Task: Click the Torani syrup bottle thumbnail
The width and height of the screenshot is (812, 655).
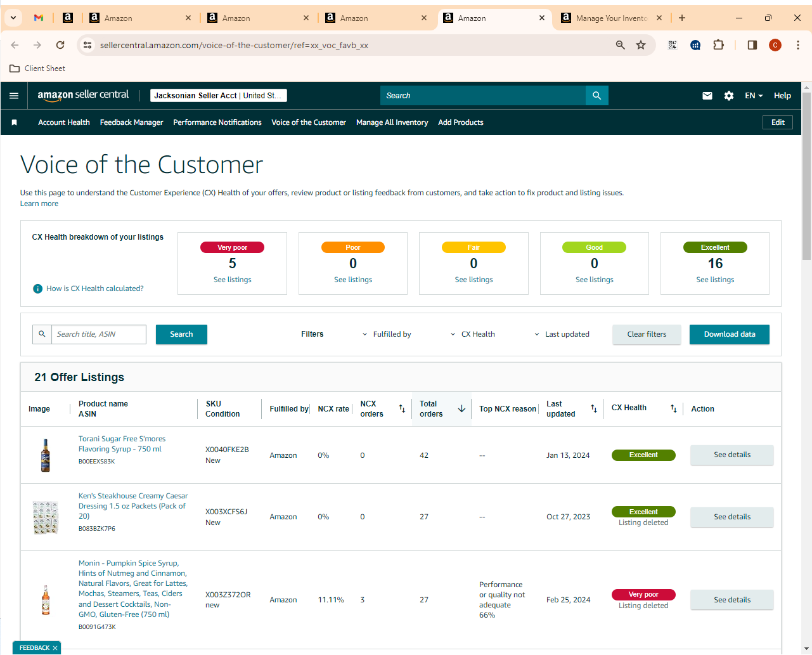Action: click(46, 455)
